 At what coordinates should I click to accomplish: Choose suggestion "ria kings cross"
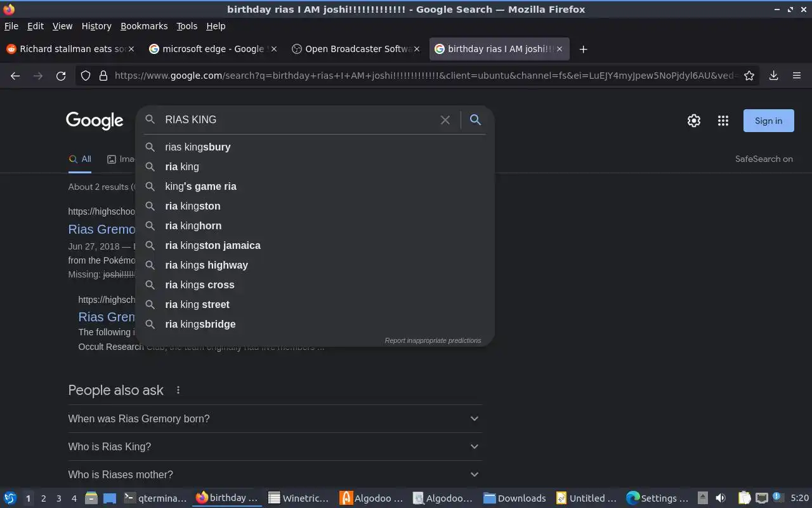click(x=315, y=284)
